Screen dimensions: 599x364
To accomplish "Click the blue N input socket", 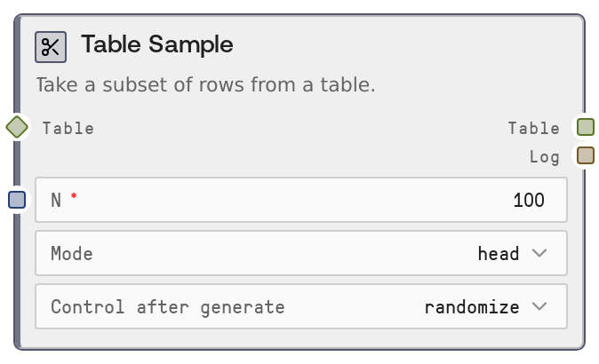I will tap(17, 200).
